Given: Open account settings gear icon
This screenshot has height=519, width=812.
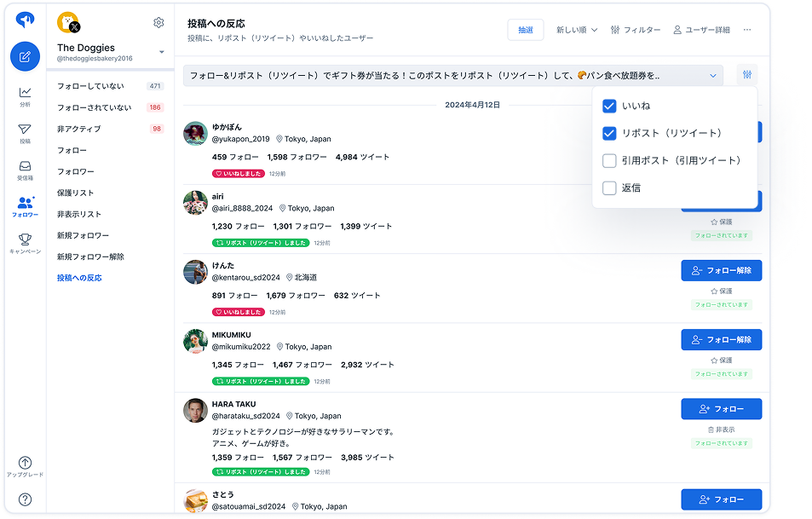Looking at the screenshot, I should pos(158,23).
